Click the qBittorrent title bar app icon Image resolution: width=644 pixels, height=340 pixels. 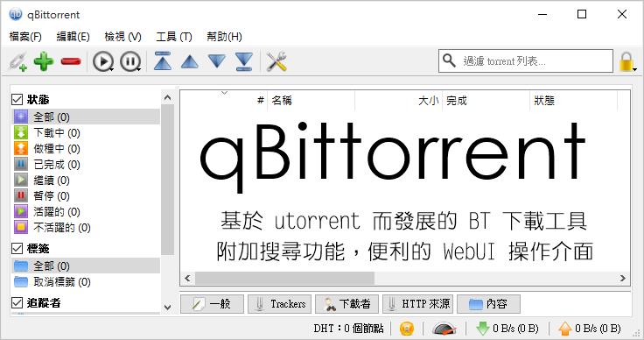coord(16,14)
